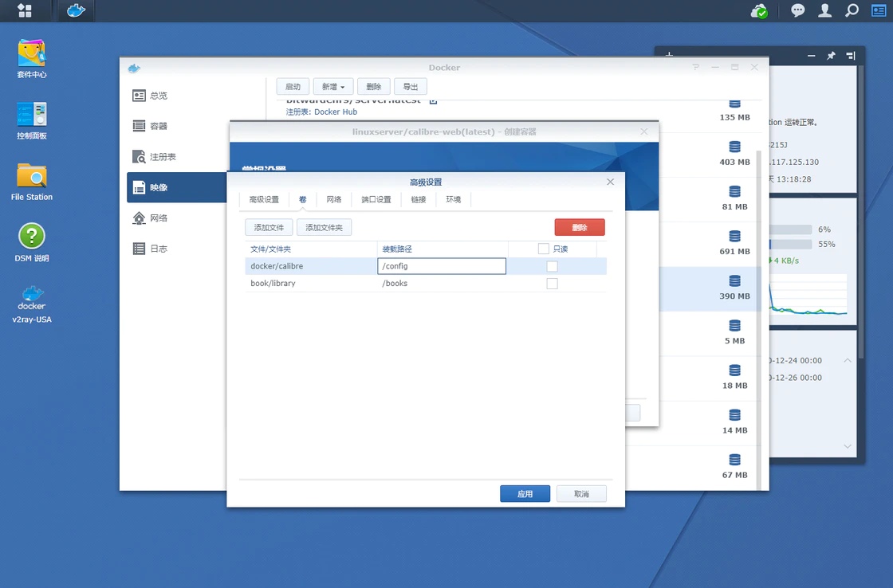The width and height of the screenshot is (893, 588).
Task: Expand the widget panel chevron down
Action: [847, 446]
